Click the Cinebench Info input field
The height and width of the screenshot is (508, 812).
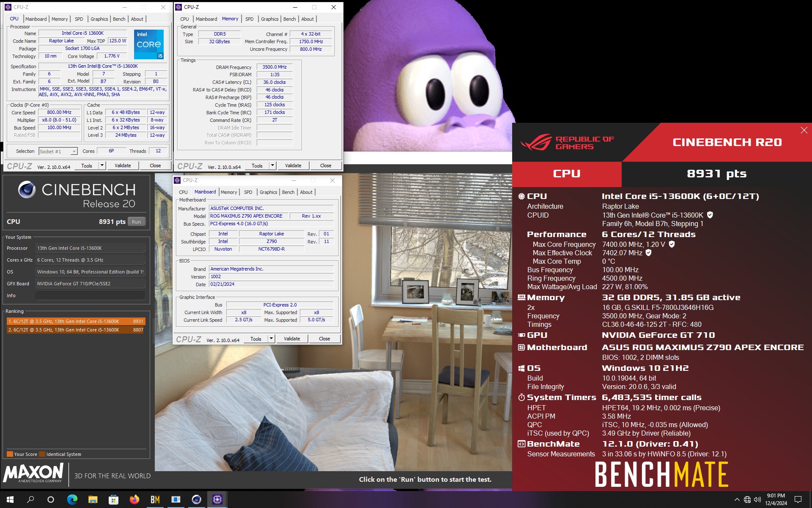(x=90, y=295)
